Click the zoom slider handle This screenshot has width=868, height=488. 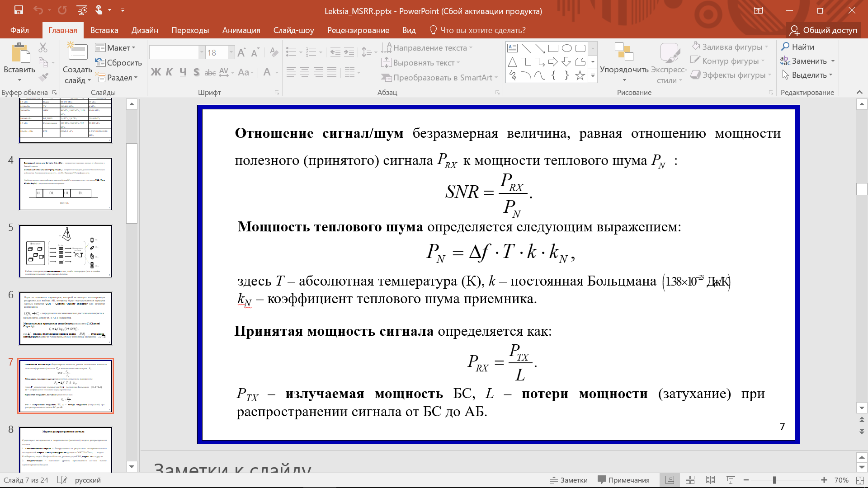point(774,480)
